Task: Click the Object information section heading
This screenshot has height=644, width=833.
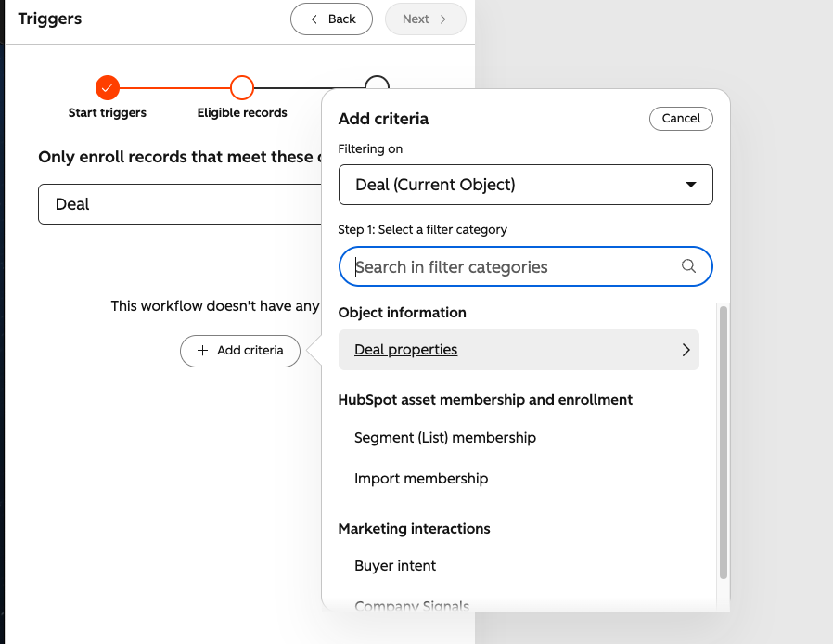Action: tap(402, 313)
